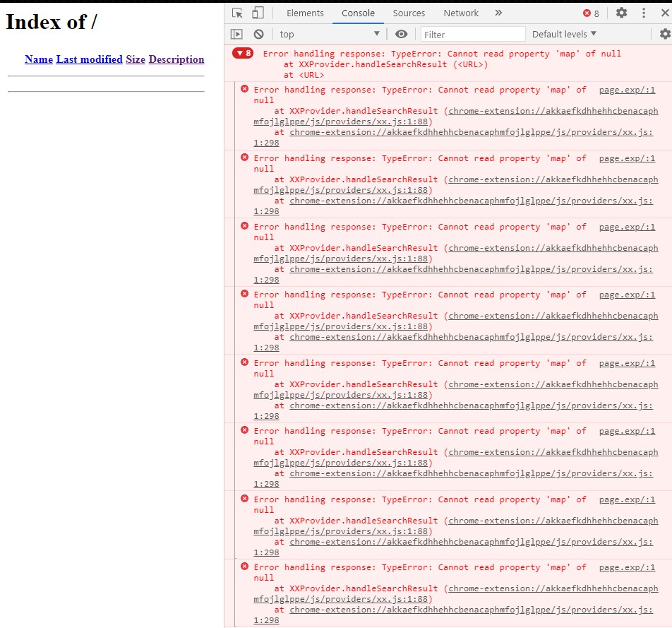Open console settings gear
672x628 pixels.
(664, 34)
